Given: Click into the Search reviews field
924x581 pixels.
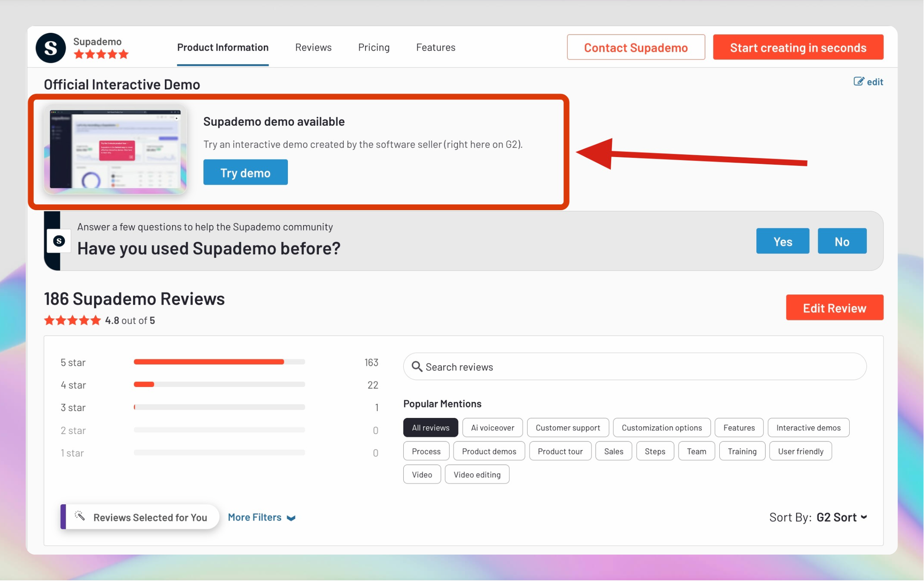Looking at the screenshot, I should [635, 367].
